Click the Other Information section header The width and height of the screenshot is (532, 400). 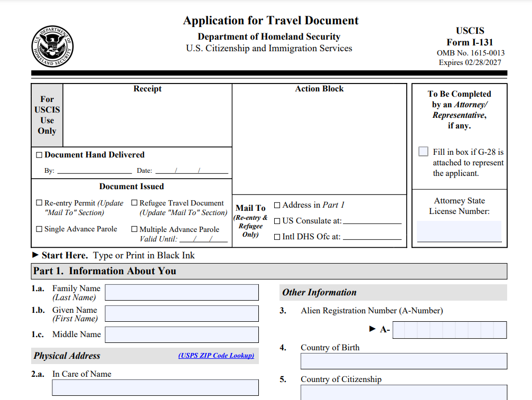tap(393, 292)
